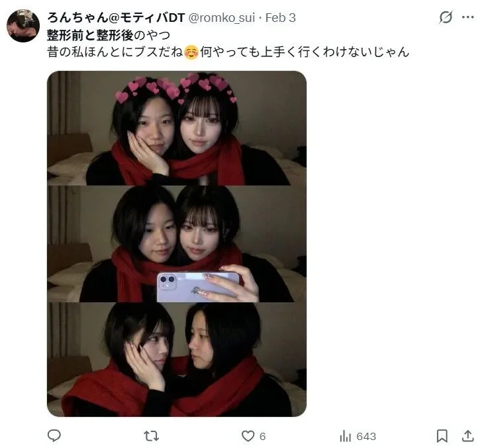Image resolution: width=488 pixels, height=448 pixels.
Task: Click the tweet line starting 昔の私
Action: coord(228,52)
